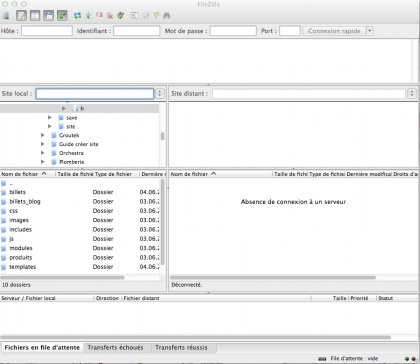This screenshot has height=364, width=420.
Task: Select the Orchestra folder in tree
Action: (71, 153)
